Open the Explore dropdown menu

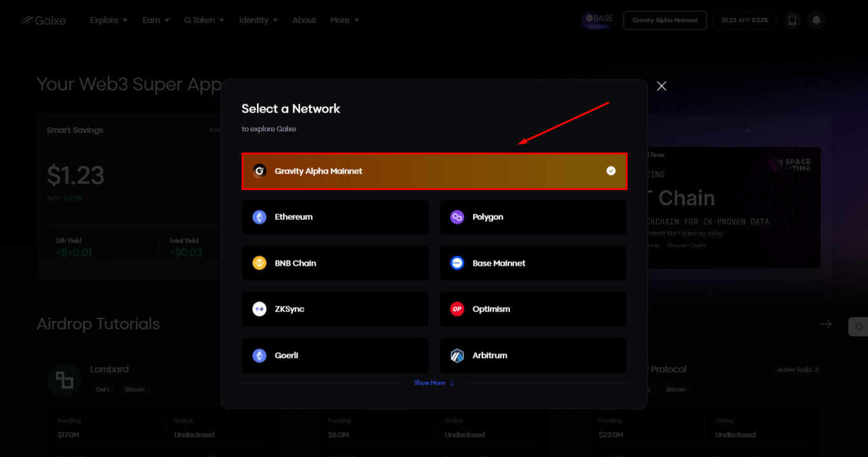coord(109,20)
